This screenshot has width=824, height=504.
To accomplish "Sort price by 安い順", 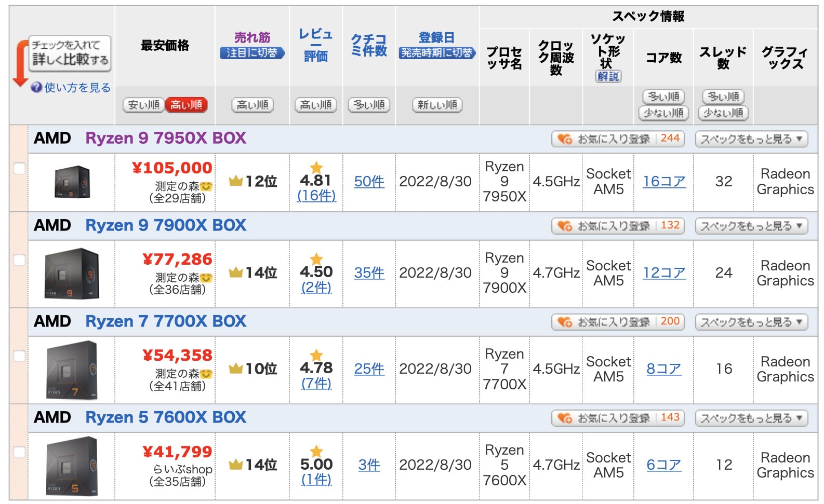I will [x=143, y=105].
